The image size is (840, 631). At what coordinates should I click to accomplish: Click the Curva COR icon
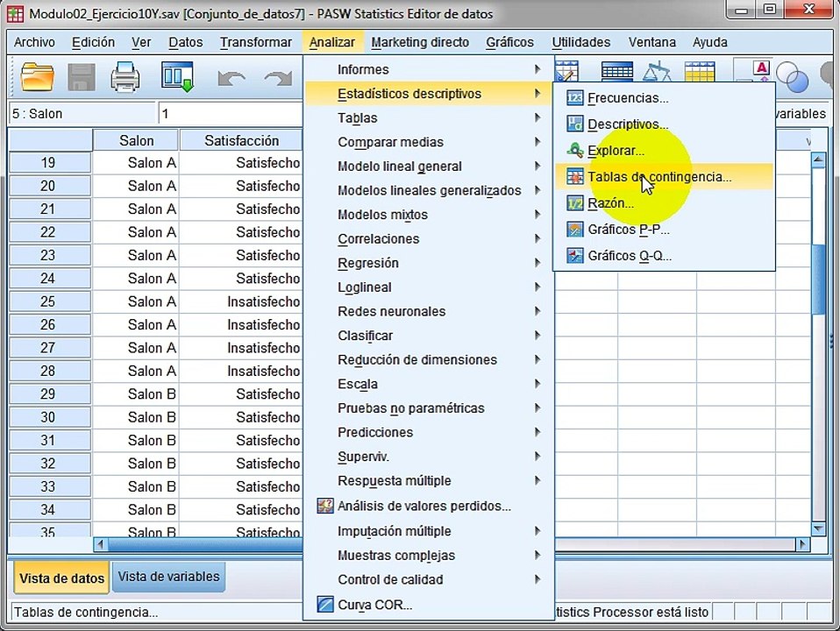[x=325, y=604]
